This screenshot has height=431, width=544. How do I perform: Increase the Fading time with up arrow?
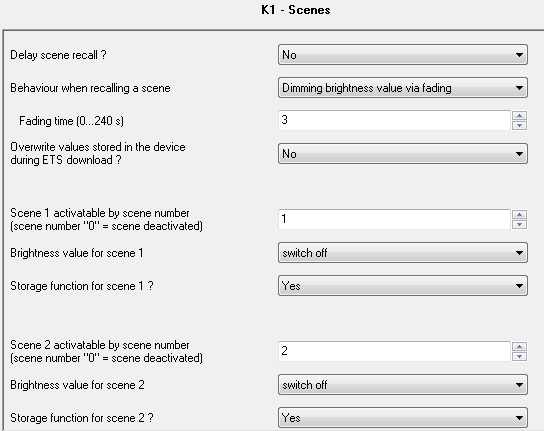[x=519, y=116]
